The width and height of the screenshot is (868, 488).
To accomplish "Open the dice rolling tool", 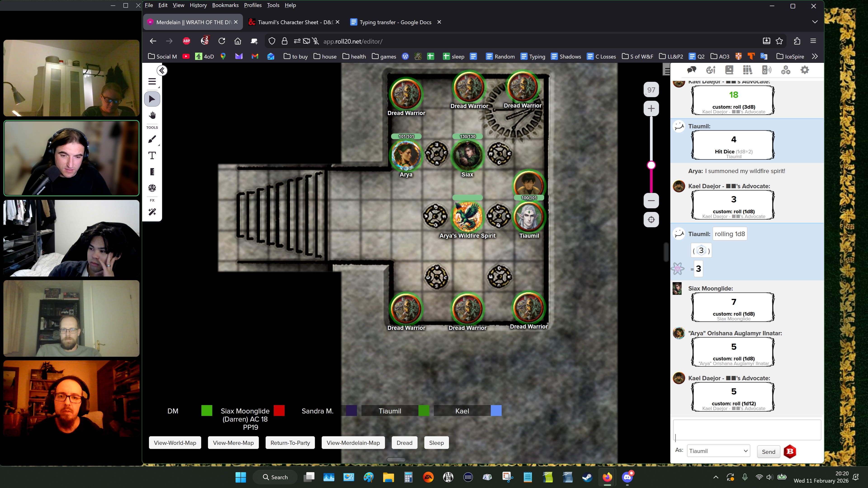I will (152, 188).
